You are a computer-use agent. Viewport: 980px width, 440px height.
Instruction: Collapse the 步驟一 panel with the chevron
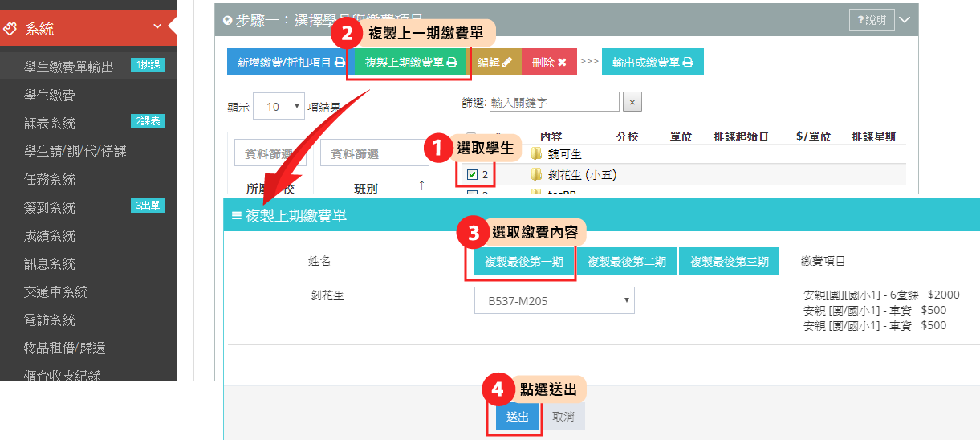[905, 20]
